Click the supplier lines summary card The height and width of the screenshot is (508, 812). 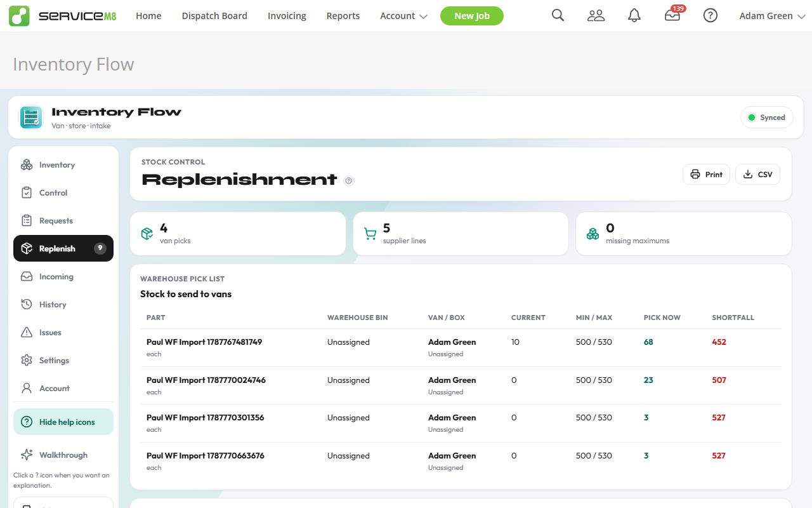pyautogui.click(x=461, y=234)
